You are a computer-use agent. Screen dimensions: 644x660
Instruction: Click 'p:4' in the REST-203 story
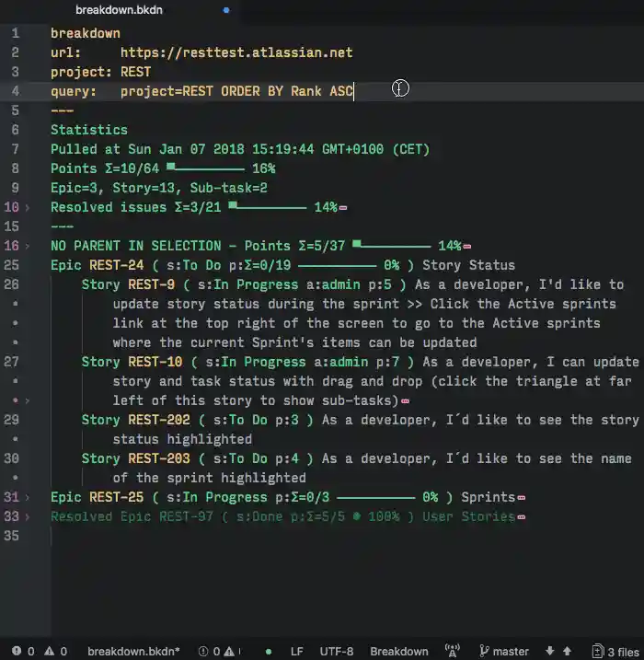coord(287,458)
